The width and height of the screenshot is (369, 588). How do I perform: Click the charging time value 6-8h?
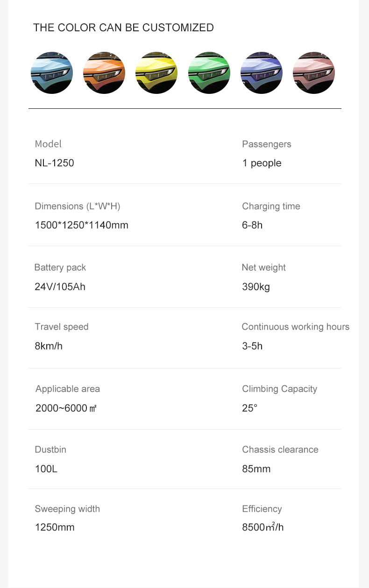[x=252, y=225]
